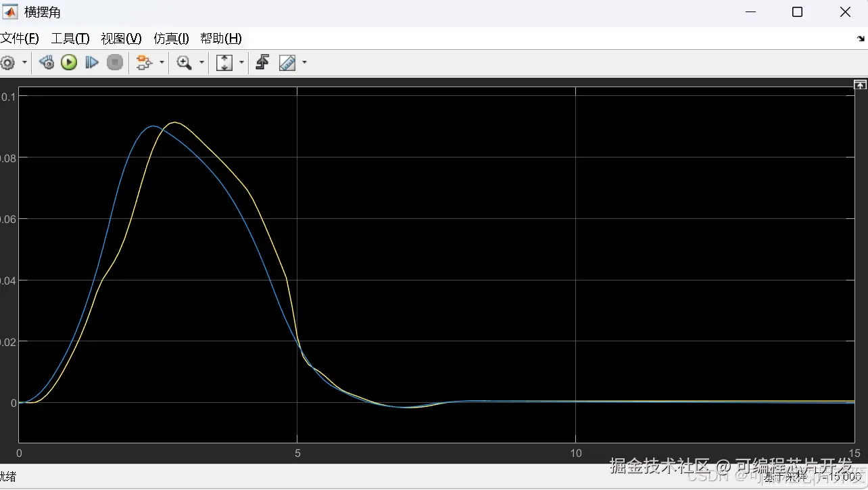Click the MATLAB logo in title bar
868x490 pixels.
(11, 12)
